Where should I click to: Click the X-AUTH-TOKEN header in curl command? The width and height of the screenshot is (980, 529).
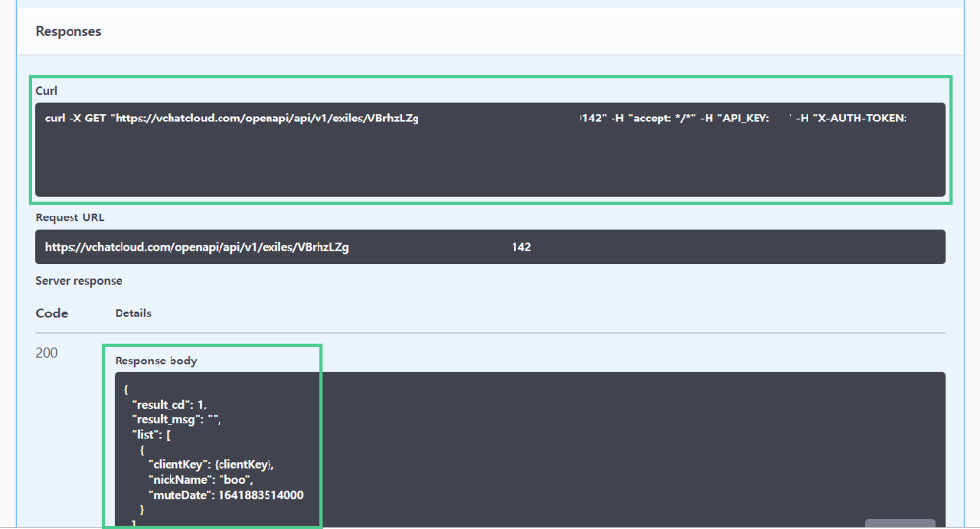pyautogui.click(x=859, y=119)
